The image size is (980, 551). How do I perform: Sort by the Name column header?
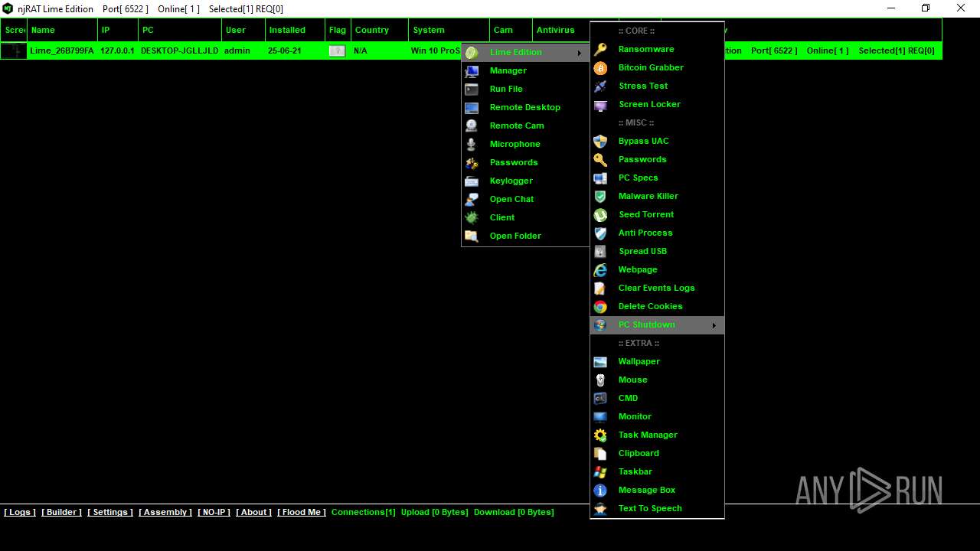63,30
